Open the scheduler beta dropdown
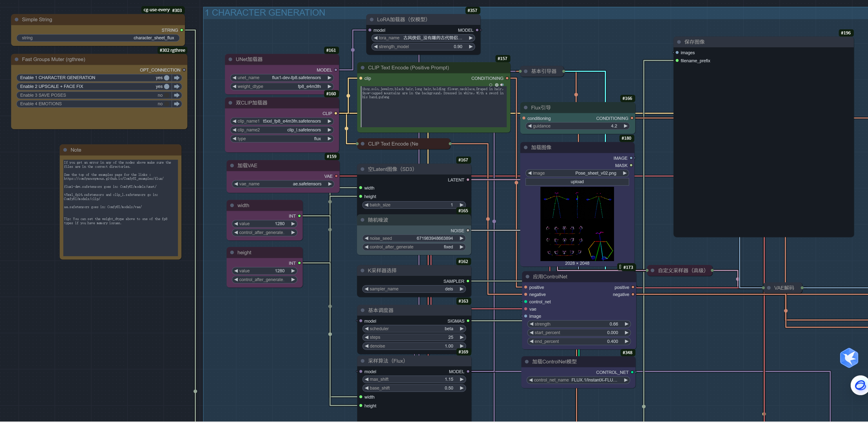Screen dimensions: 868x423 coord(414,329)
